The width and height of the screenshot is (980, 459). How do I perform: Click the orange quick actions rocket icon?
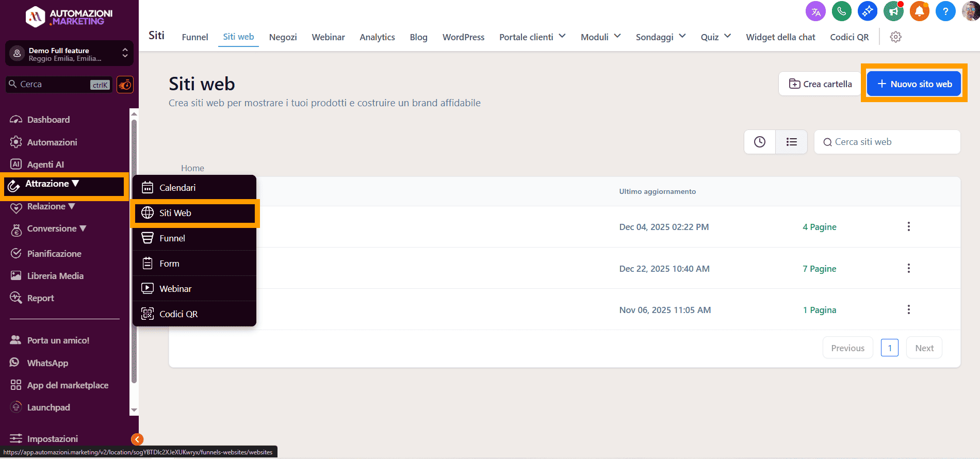(x=125, y=85)
